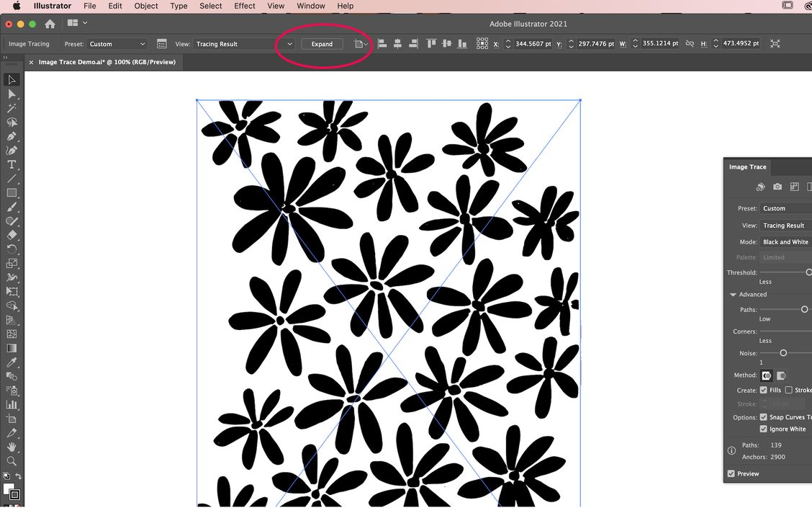Viewport: 812px width, 508px height.
Task: Select the Direct Selection tool
Action: click(12, 94)
